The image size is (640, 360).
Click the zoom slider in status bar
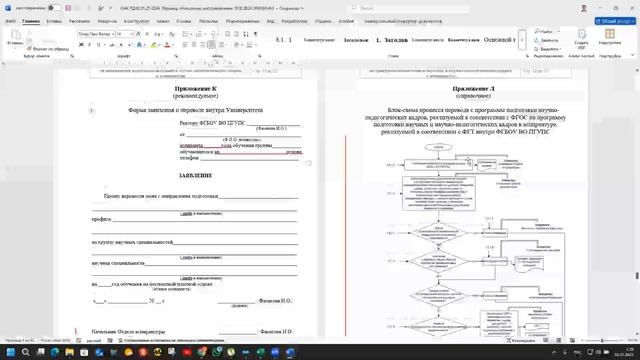point(602,340)
